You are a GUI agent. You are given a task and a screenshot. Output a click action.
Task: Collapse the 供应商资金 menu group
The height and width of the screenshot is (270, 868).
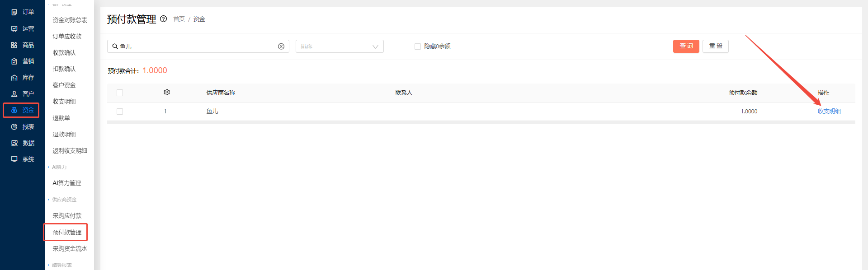[62, 200]
